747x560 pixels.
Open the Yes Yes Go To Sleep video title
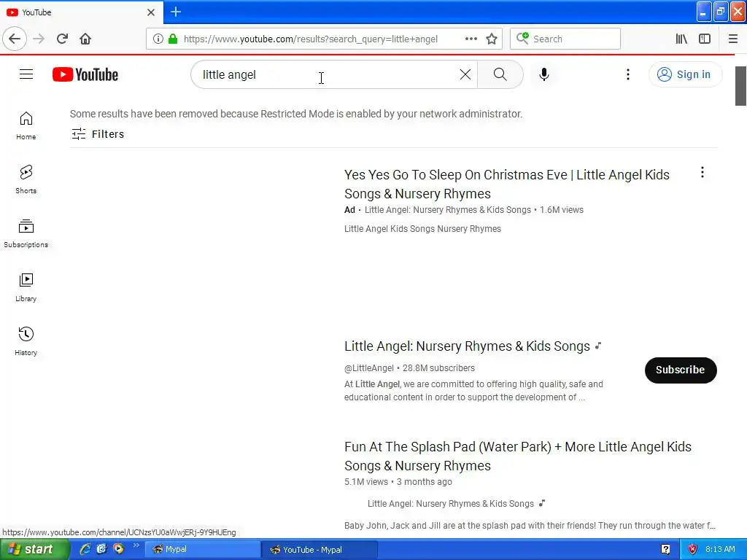(x=507, y=184)
